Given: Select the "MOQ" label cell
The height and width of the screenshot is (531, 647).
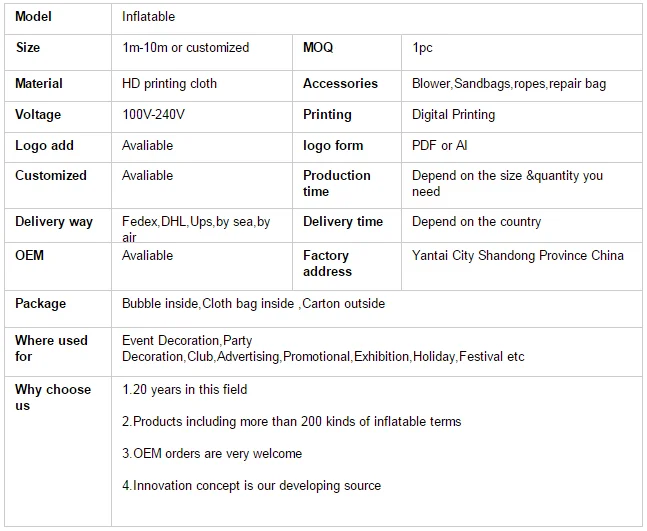Looking at the screenshot, I should [x=318, y=47].
